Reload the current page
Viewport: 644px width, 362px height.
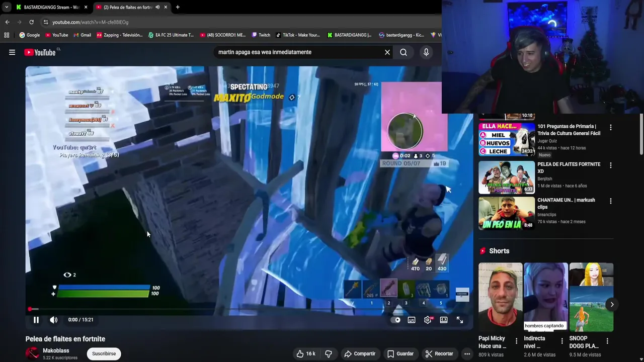pyautogui.click(x=31, y=22)
